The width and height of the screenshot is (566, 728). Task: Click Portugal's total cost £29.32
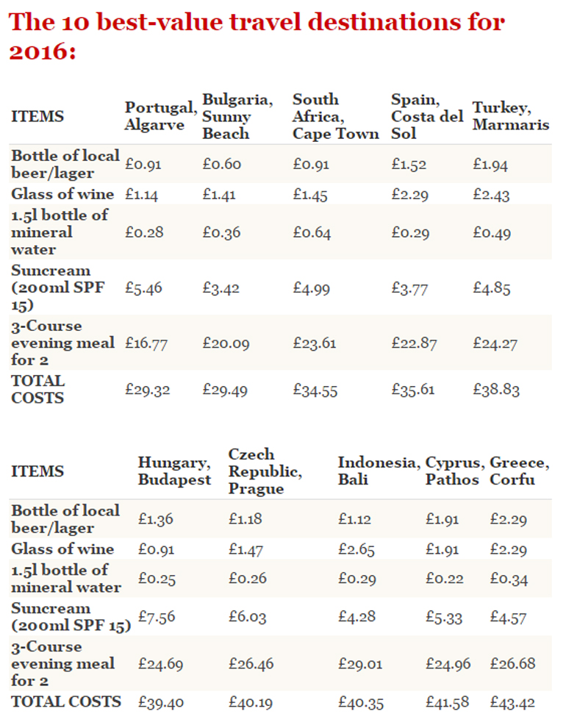pyautogui.click(x=148, y=390)
